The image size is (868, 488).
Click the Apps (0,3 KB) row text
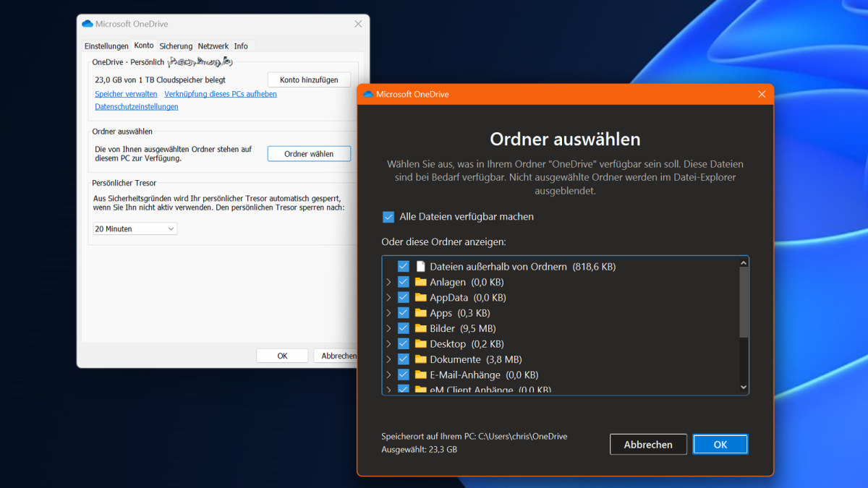click(x=460, y=313)
